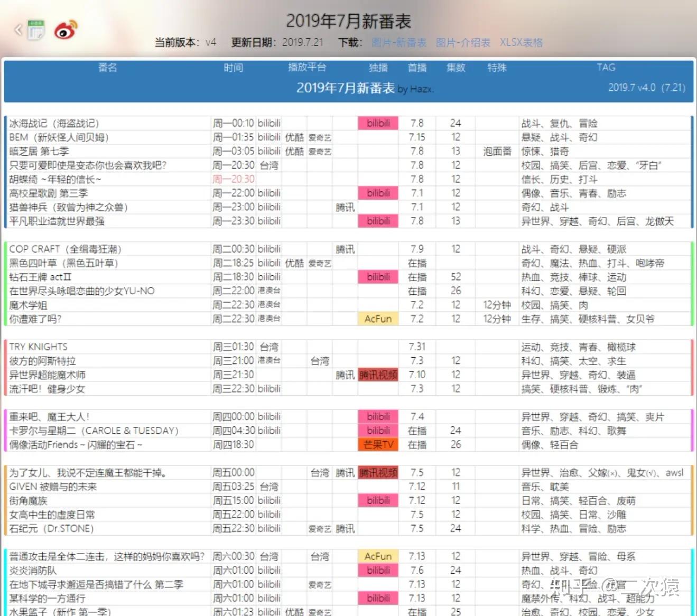Click the 番名 column header
This screenshot has width=697, height=616.
point(107,67)
